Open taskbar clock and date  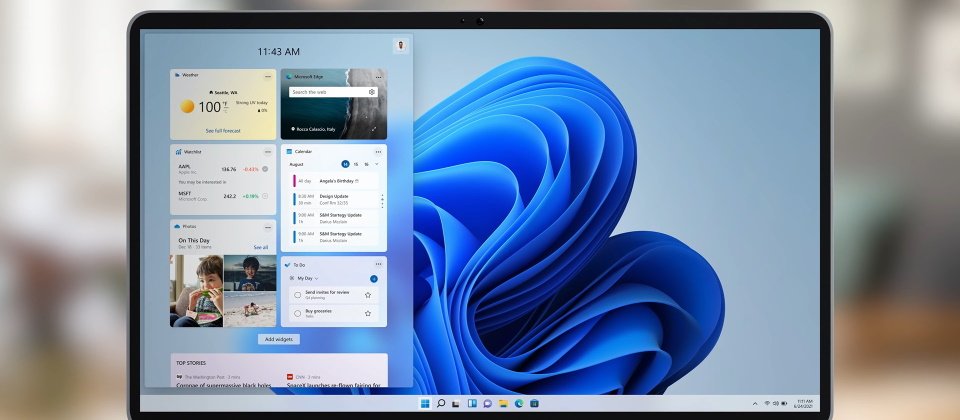[x=803, y=403]
